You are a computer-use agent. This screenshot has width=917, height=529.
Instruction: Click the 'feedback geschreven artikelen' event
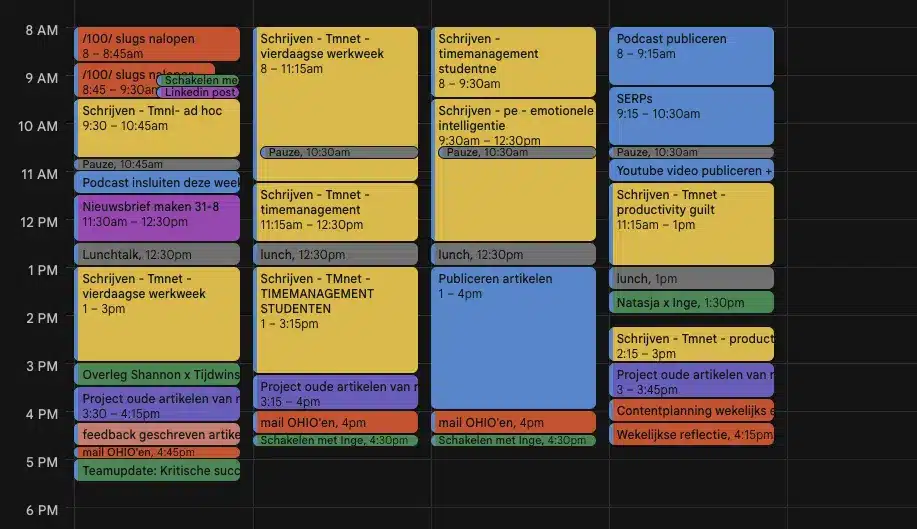157,435
